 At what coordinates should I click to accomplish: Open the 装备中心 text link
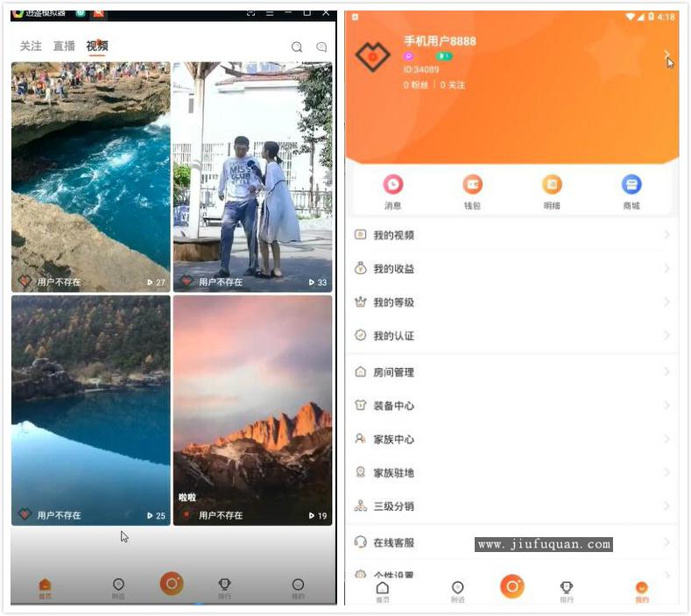pos(393,406)
